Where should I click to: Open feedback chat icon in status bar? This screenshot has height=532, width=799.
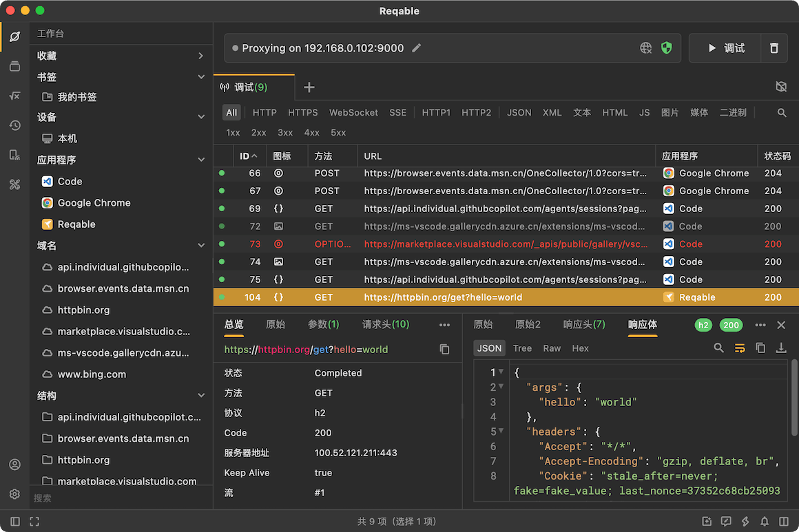[x=725, y=521]
